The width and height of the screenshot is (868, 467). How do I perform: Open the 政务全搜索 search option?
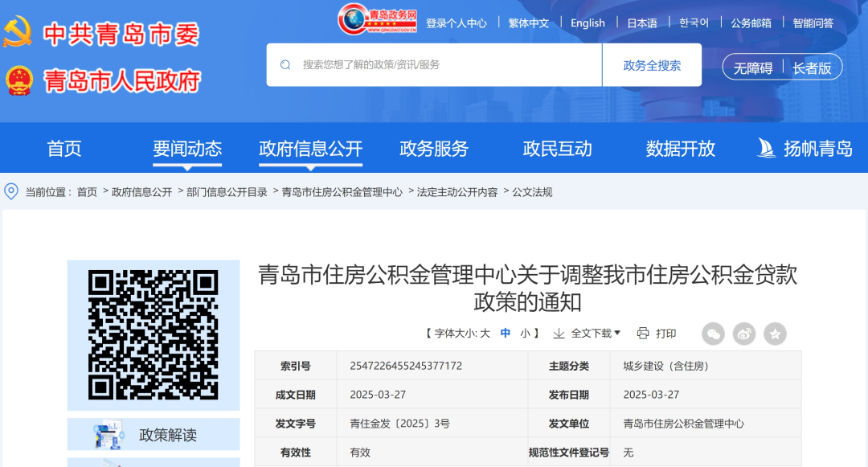651,63
